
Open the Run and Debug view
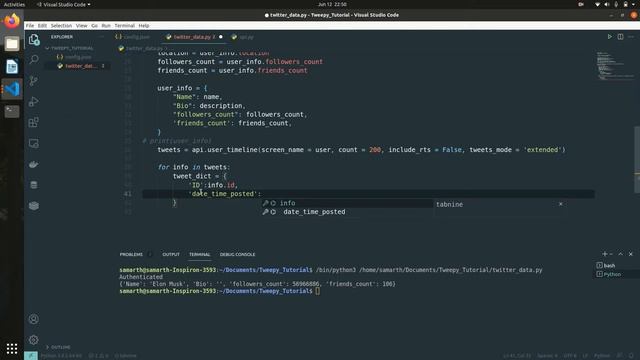[x=34, y=101]
